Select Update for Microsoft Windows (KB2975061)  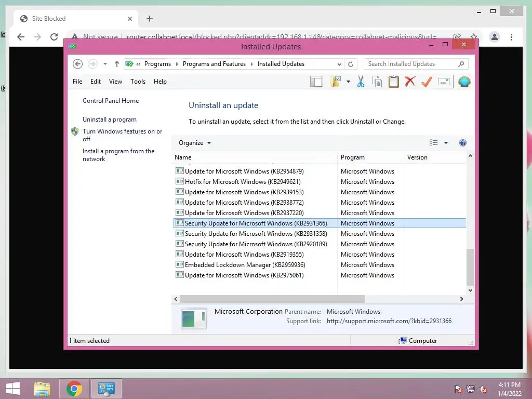click(x=320, y=275)
